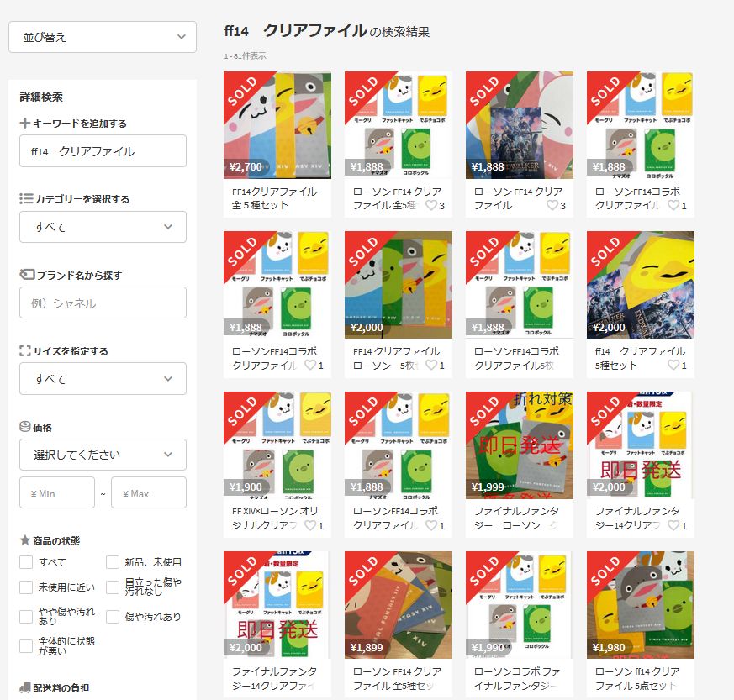Expand the category すべて dropdown
Screen dimensions: 734x700
point(103,227)
